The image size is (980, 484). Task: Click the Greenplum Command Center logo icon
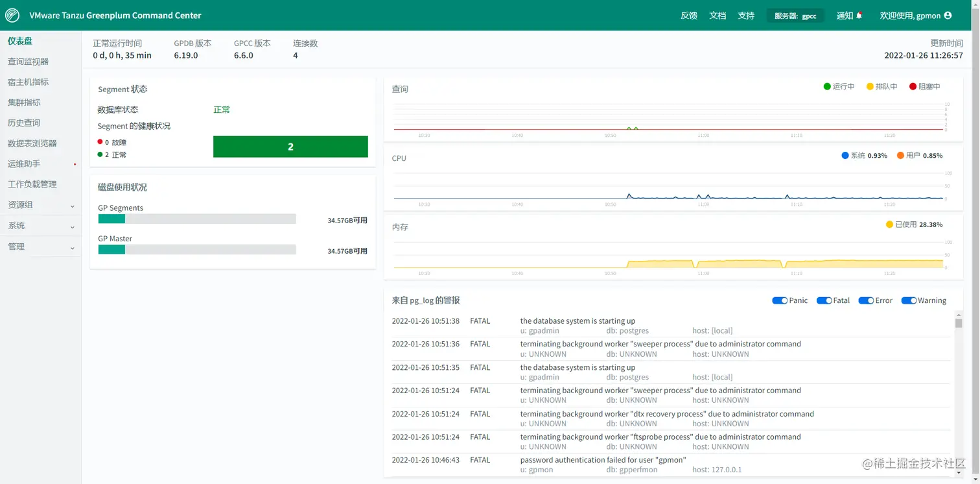click(x=12, y=15)
